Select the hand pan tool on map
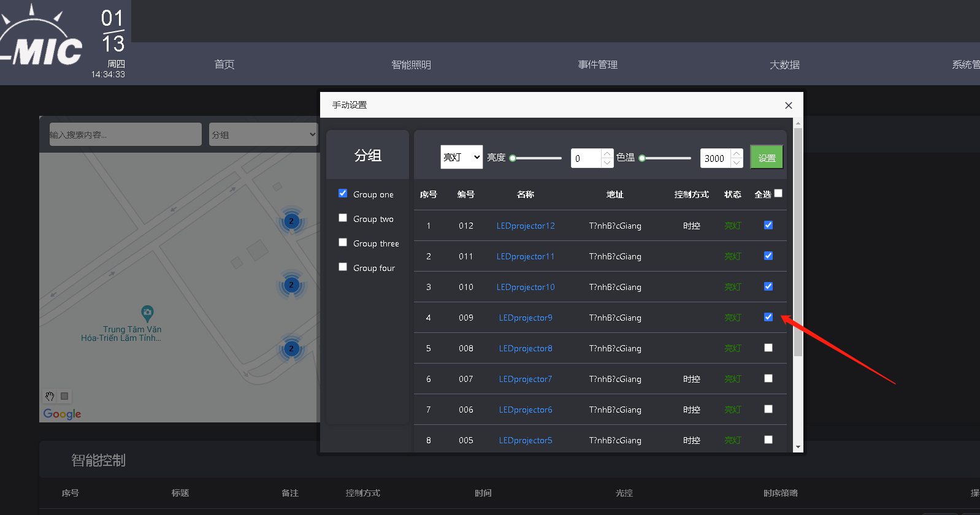The image size is (980, 515). [x=50, y=396]
